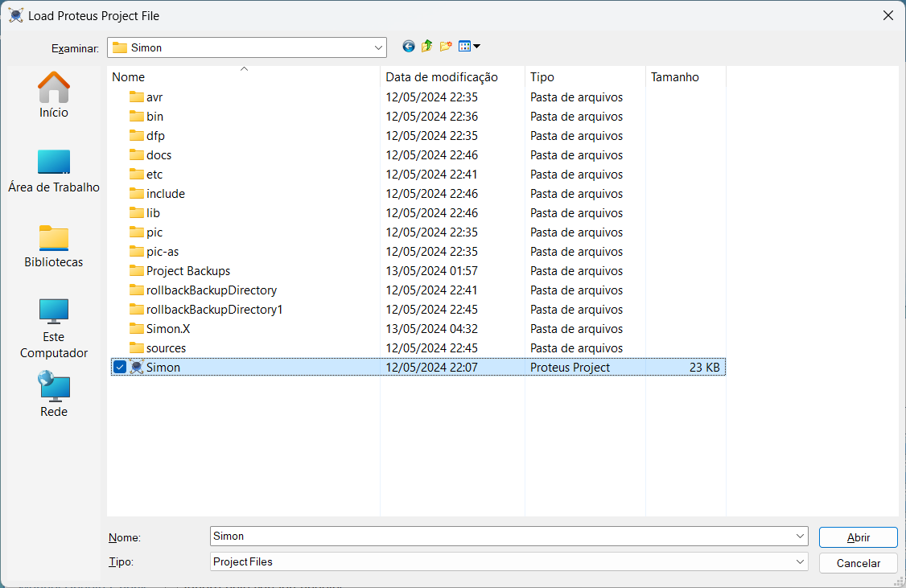This screenshot has width=906, height=588.
Task: Click the 12/05/2024 22:07 date cell
Action: click(x=431, y=368)
